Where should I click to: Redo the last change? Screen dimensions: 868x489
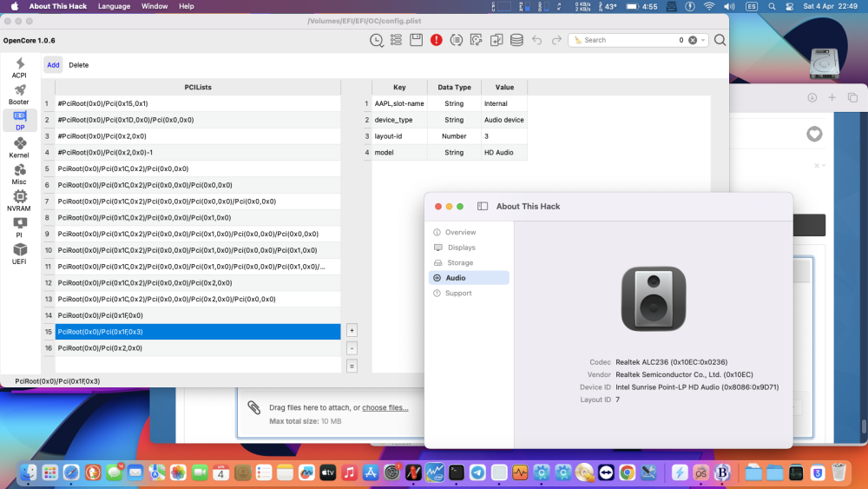556,40
